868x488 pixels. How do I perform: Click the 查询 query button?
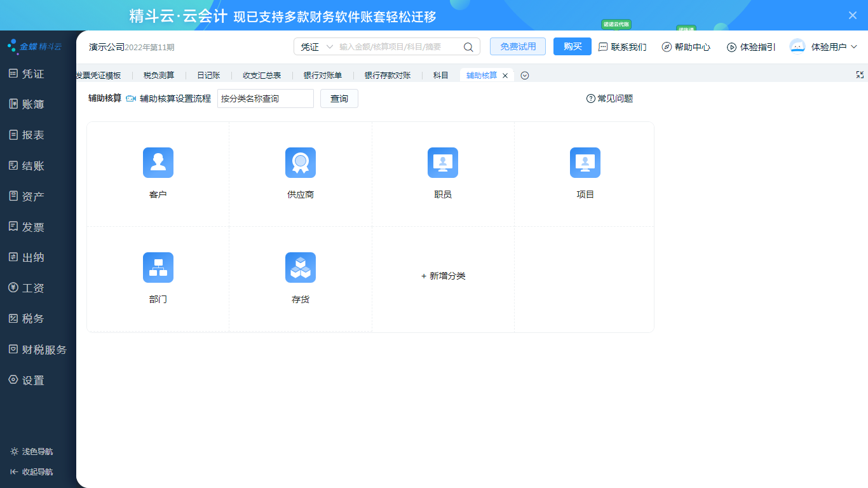(339, 98)
